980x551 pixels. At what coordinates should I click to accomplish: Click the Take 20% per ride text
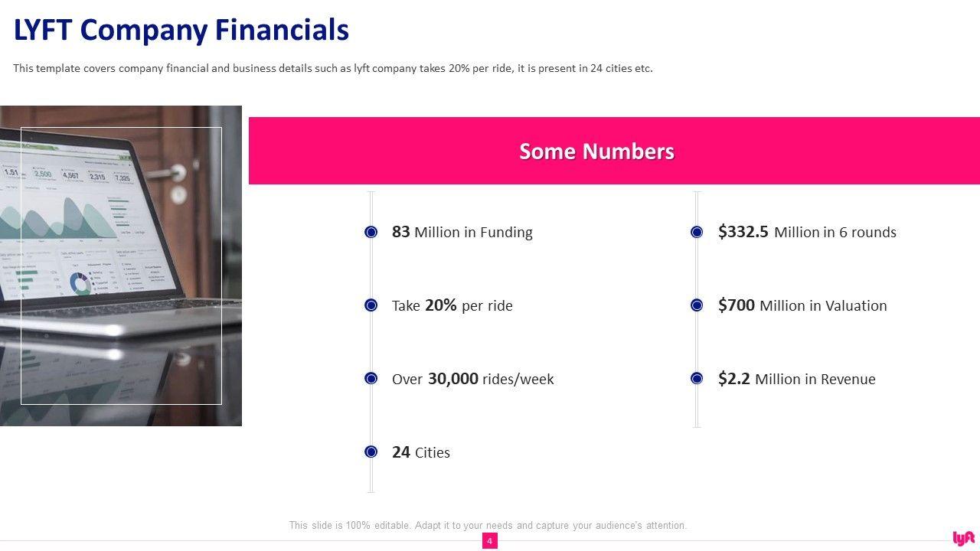point(452,305)
